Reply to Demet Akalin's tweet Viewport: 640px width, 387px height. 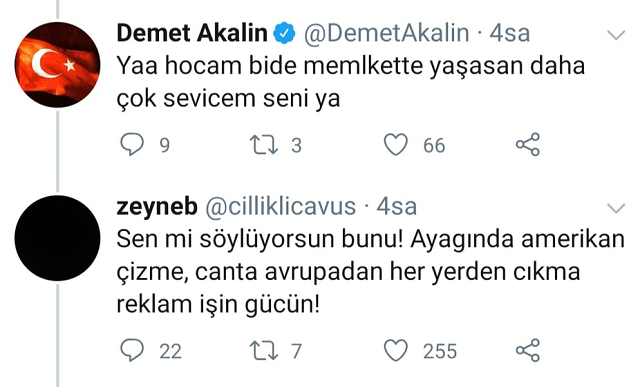point(132,145)
